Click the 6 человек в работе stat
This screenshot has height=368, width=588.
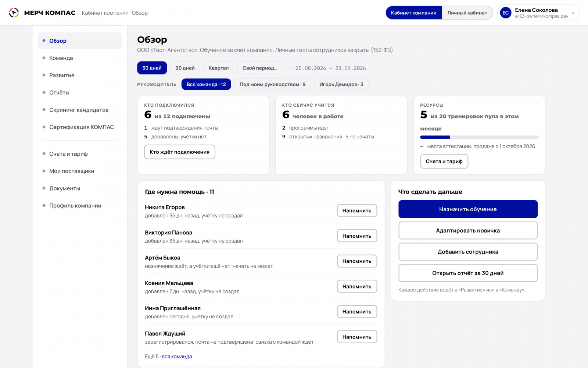(313, 115)
